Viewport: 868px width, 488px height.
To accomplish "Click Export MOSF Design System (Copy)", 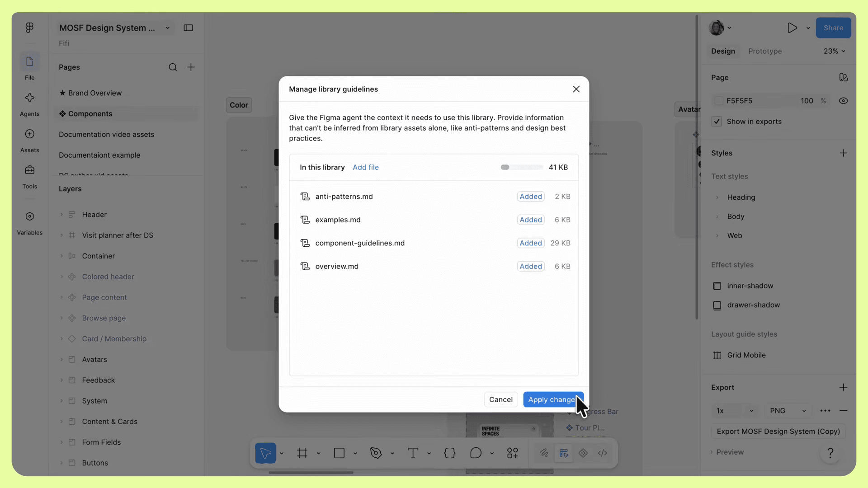I will [778, 432].
